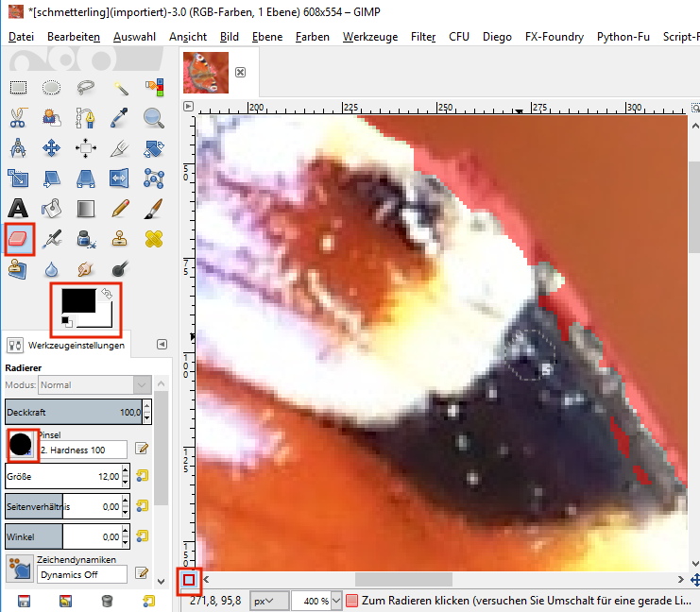Click the black foreground color swatch
Screen dimensions: 700x612
pyautogui.click(x=78, y=300)
